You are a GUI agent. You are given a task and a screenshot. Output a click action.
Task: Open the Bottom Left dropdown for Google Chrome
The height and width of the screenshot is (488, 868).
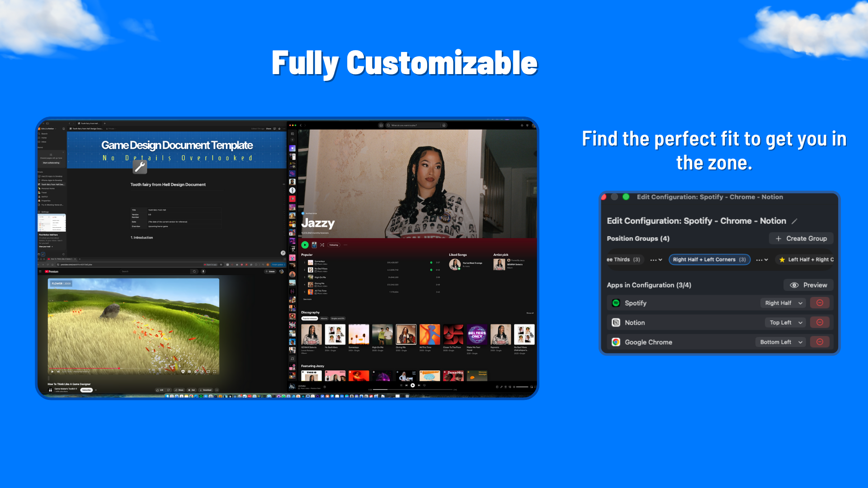pos(781,342)
